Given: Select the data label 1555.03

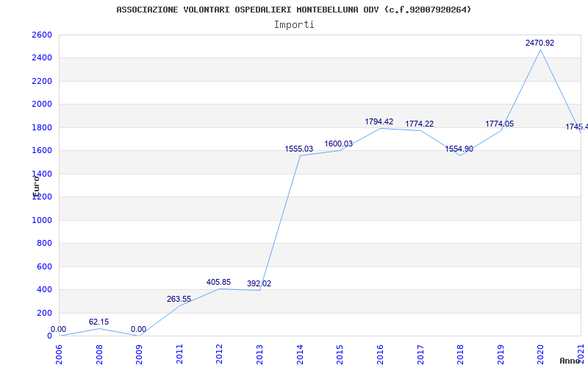Looking at the screenshot, I should point(299,149).
